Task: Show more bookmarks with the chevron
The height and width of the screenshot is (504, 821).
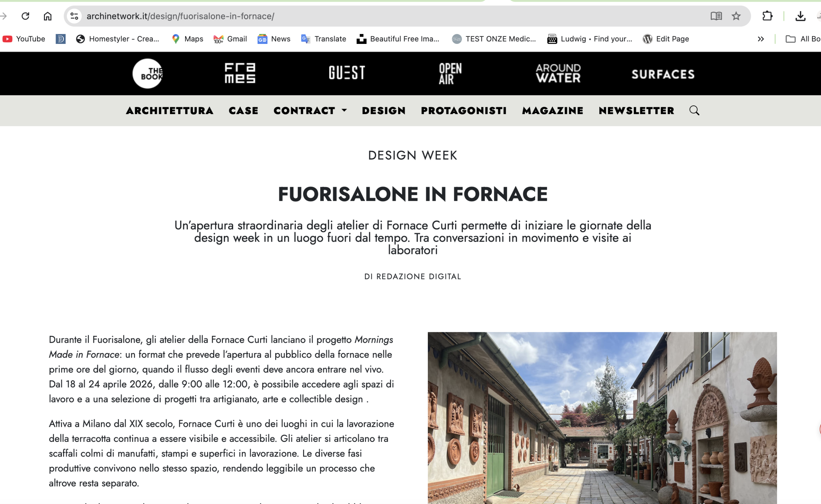Action: point(761,39)
